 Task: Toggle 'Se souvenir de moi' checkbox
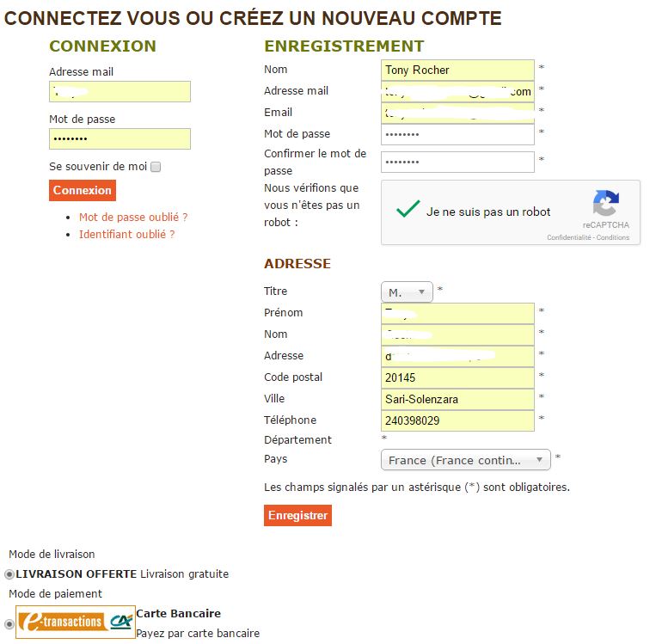coord(156,167)
